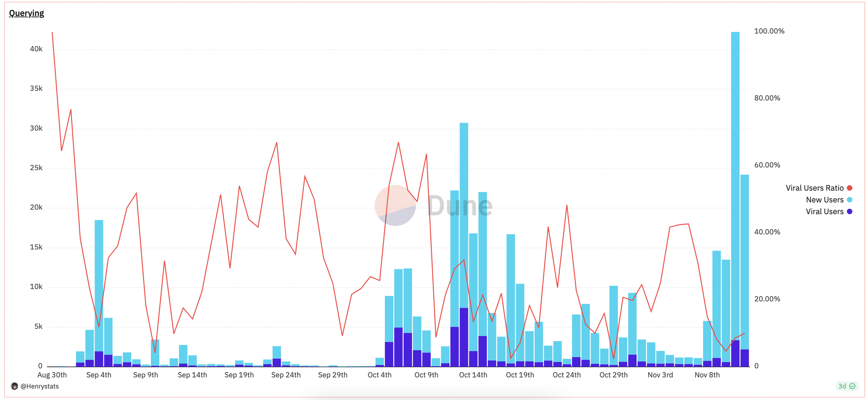
Task: Click the Dune watermark logo
Action: 433,205
